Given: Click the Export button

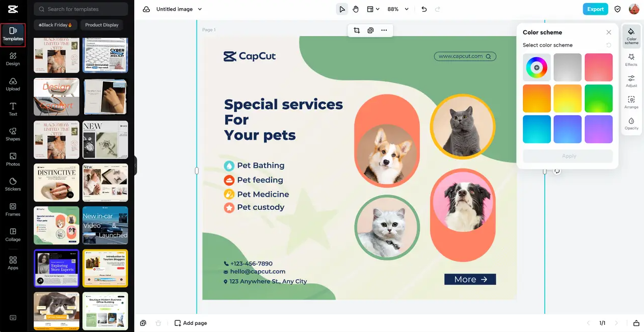Looking at the screenshot, I should pyautogui.click(x=595, y=9).
